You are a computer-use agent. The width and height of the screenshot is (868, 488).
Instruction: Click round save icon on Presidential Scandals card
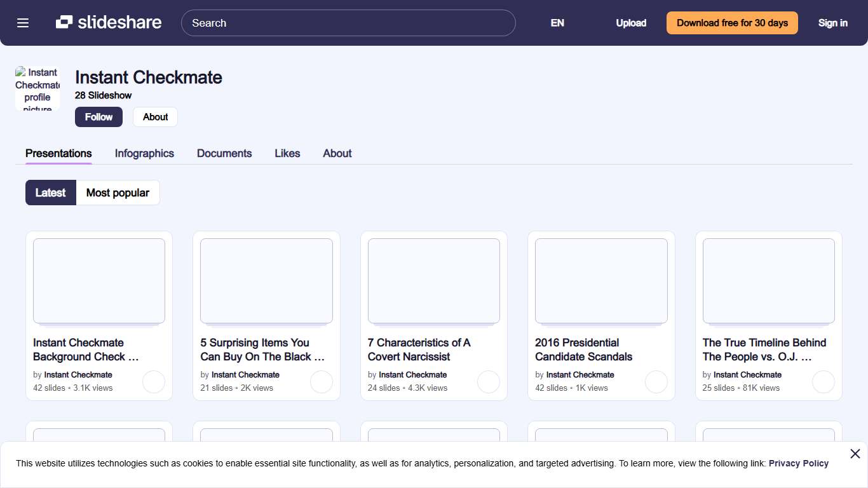(656, 382)
